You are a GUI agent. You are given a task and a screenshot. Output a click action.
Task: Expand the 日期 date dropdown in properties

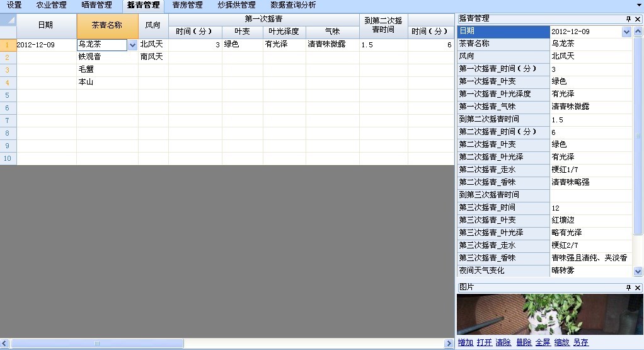pyautogui.click(x=626, y=32)
